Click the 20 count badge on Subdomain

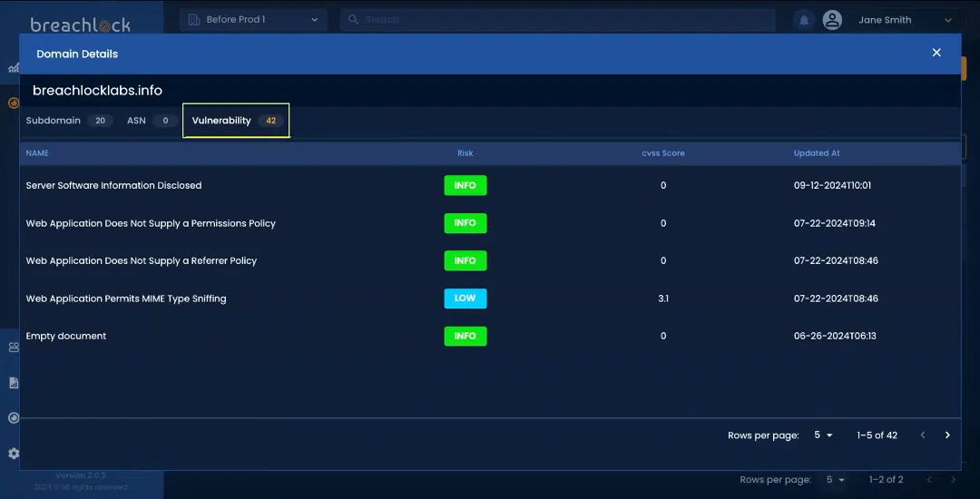point(100,121)
